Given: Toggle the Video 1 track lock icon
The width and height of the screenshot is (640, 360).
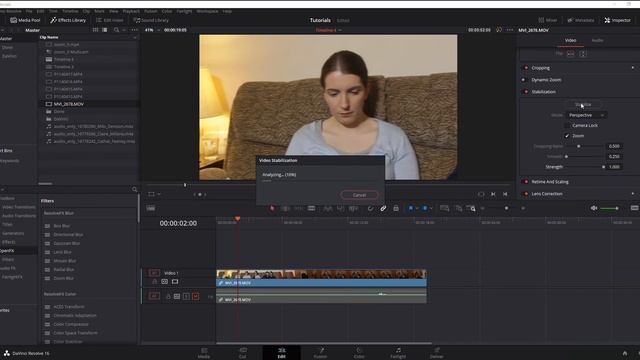Looking at the screenshot, I should 154,282.
